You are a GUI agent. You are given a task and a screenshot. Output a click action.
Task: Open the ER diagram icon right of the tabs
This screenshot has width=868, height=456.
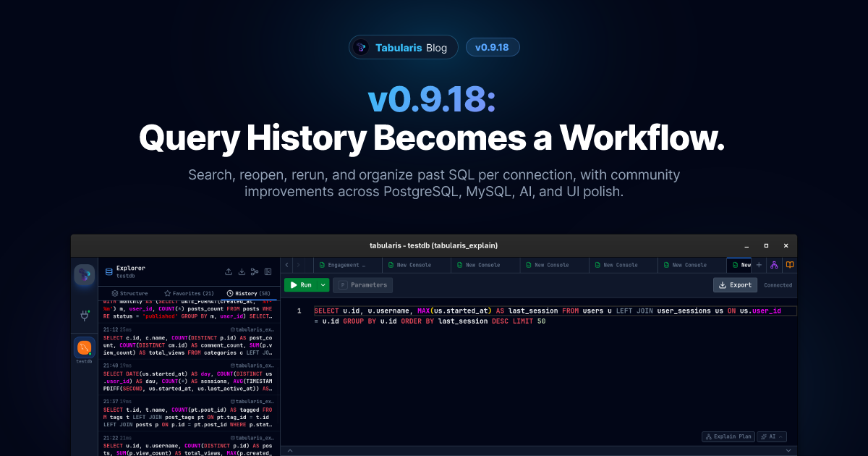pos(774,265)
